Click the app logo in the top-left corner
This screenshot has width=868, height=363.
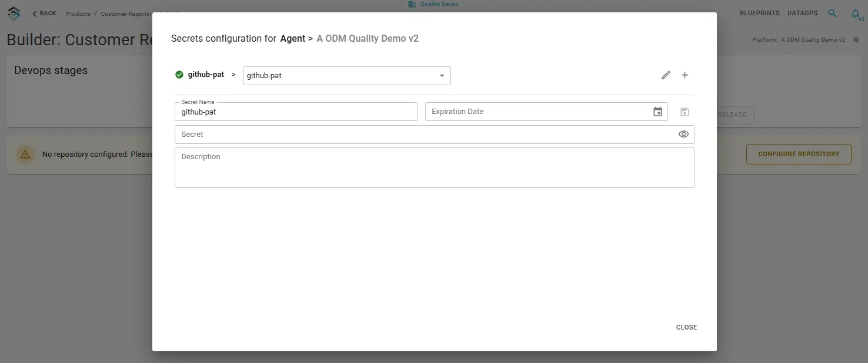14,13
